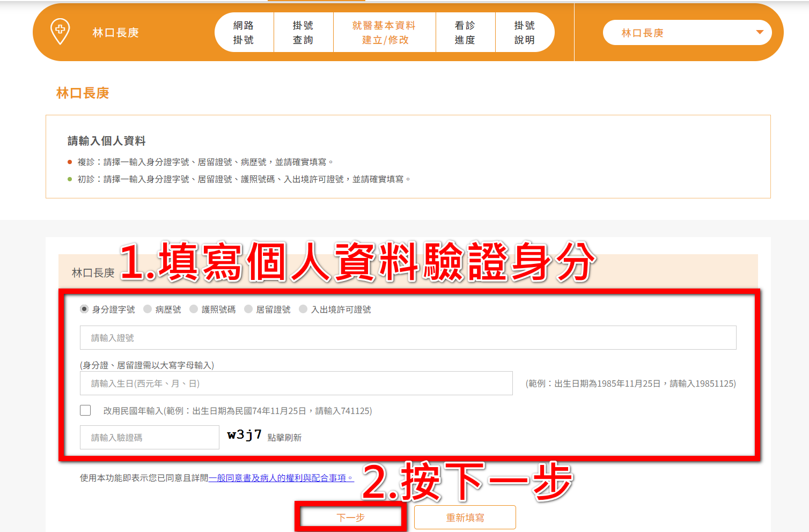Refresh captcha via 點擊刷新 text
Viewport: 809px width, 532px height.
(x=284, y=438)
